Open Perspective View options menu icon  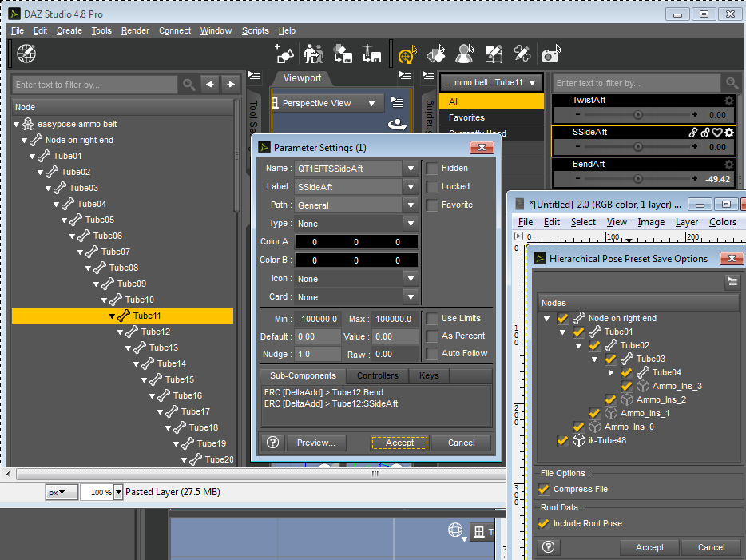(x=397, y=102)
